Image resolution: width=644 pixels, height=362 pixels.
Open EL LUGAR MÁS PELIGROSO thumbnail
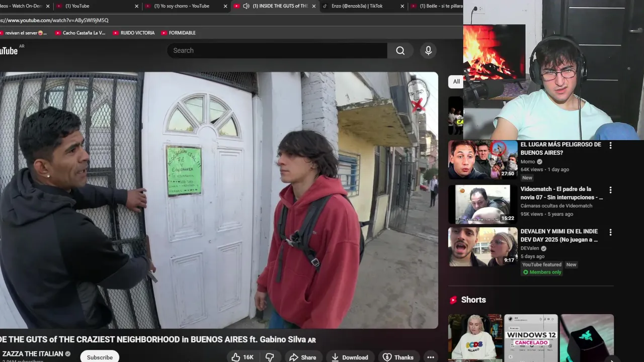tap(483, 159)
